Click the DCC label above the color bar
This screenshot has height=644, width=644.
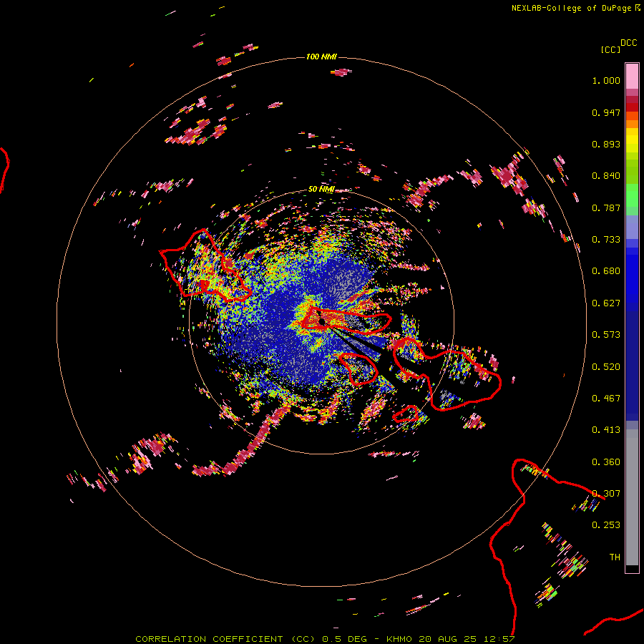pyautogui.click(x=628, y=43)
